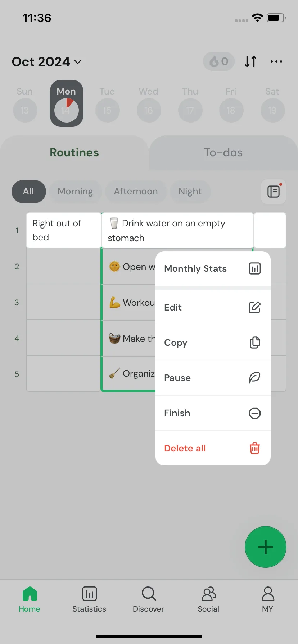Open the sort order arrows icon
Image resolution: width=298 pixels, height=644 pixels.
250,61
